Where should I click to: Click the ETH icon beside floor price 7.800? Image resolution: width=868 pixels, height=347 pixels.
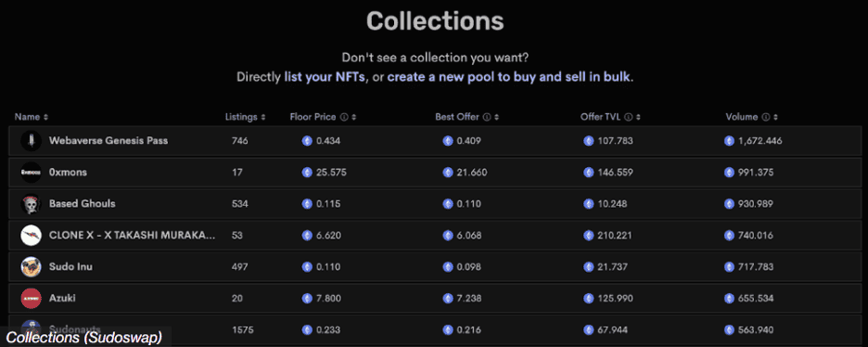tap(307, 299)
